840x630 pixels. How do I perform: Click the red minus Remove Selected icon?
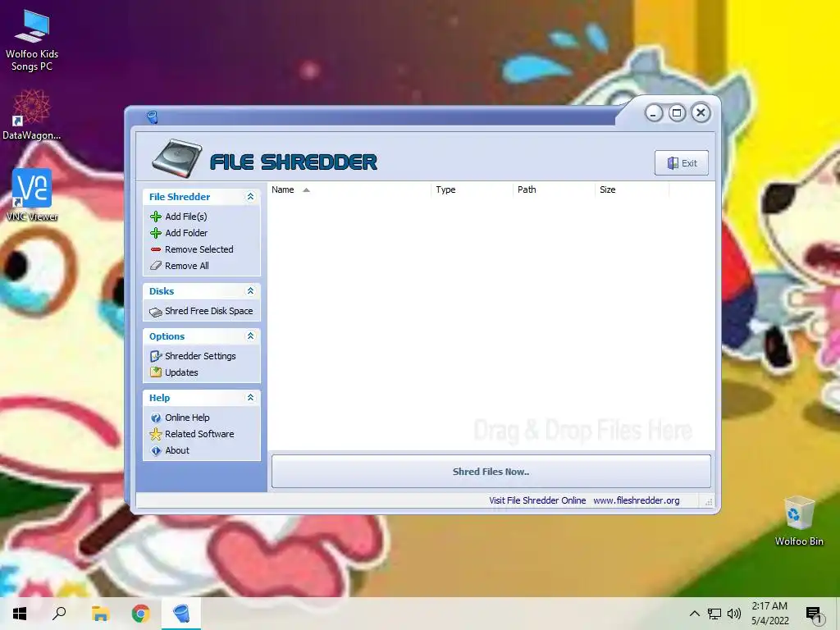pos(156,249)
